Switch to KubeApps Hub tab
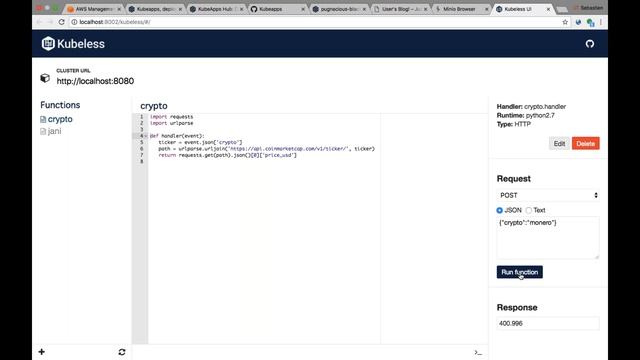Screen dimensions: 640x360 (x=216, y=9)
